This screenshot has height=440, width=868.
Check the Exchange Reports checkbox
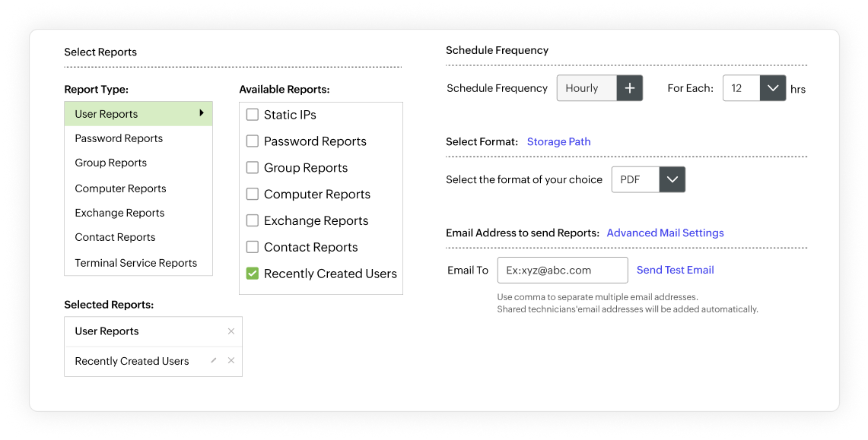click(x=252, y=220)
